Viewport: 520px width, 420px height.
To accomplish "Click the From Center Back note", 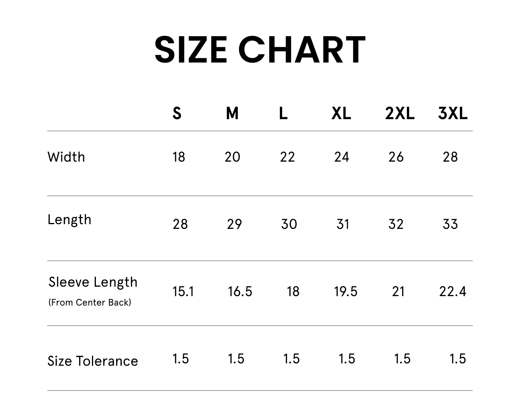I will click(90, 302).
